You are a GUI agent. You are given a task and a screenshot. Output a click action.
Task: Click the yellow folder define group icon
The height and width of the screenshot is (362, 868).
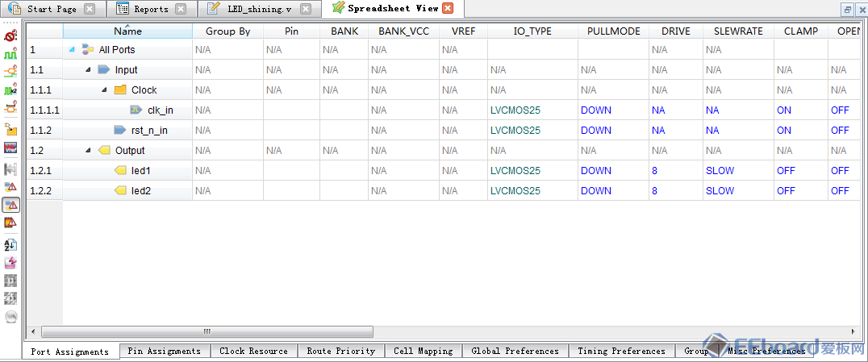coord(10,129)
